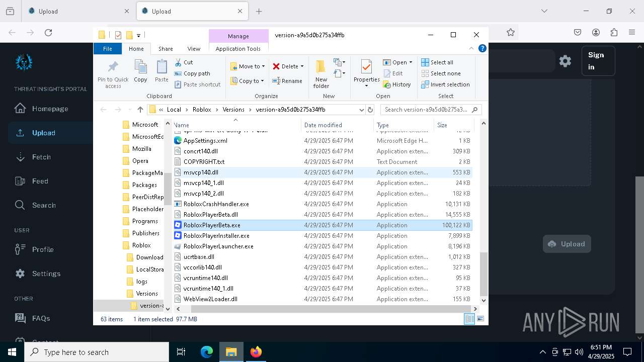Switch to the Share ribbon tab
644x362 pixels.
(166, 49)
